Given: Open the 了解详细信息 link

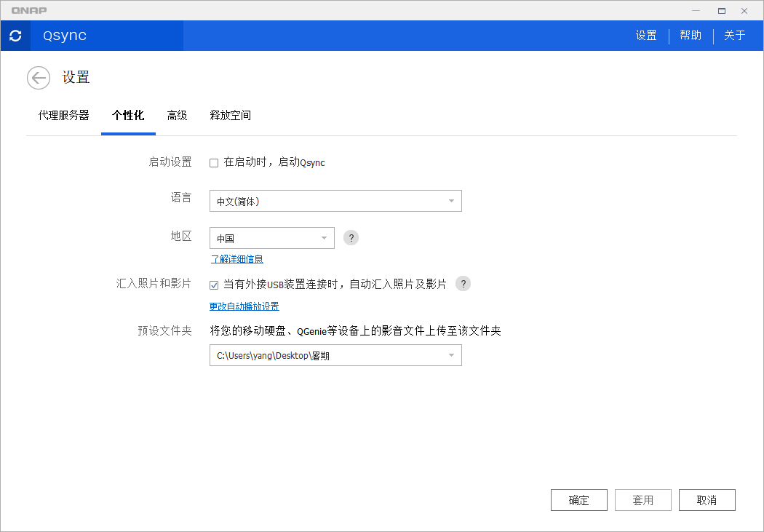Looking at the screenshot, I should (236, 259).
